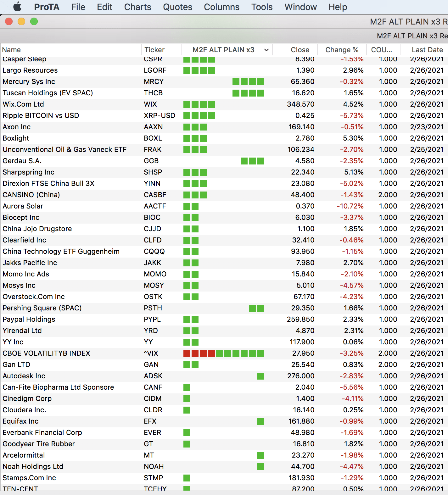Open the Window menu
The height and width of the screenshot is (495, 448).
coord(300,7)
